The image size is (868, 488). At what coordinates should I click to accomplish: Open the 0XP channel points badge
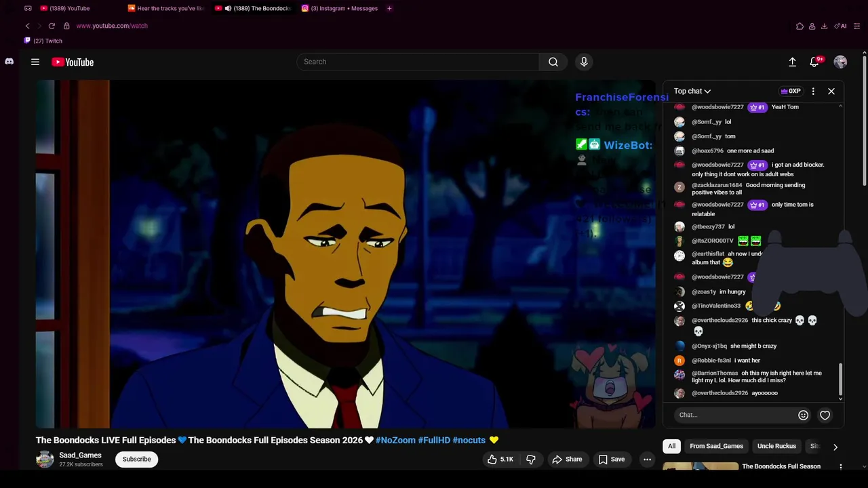[x=790, y=91]
